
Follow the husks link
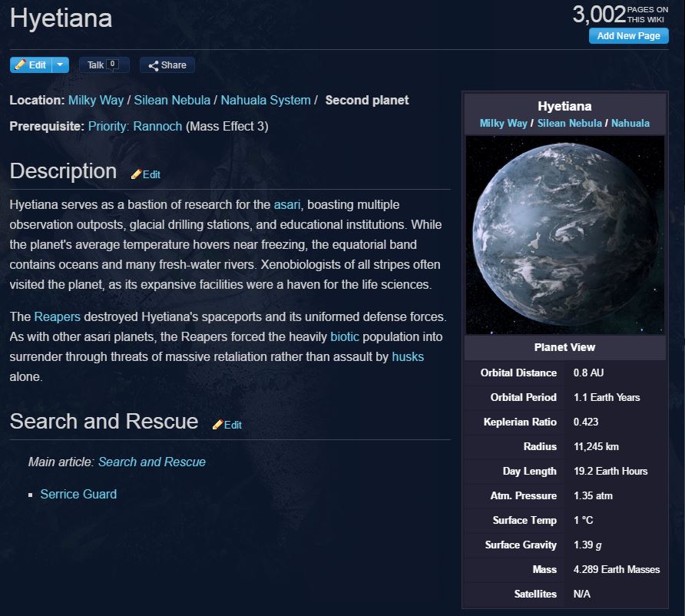[x=408, y=357]
